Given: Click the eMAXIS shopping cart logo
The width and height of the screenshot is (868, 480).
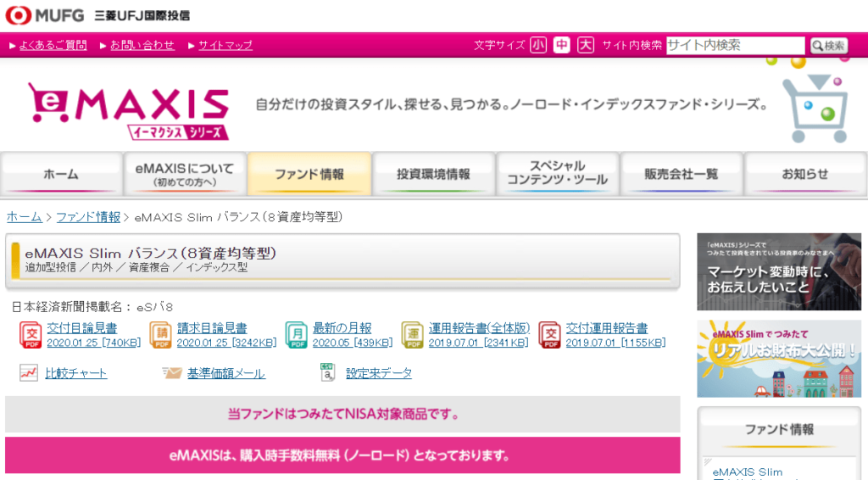Looking at the screenshot, I should point(128,110).
